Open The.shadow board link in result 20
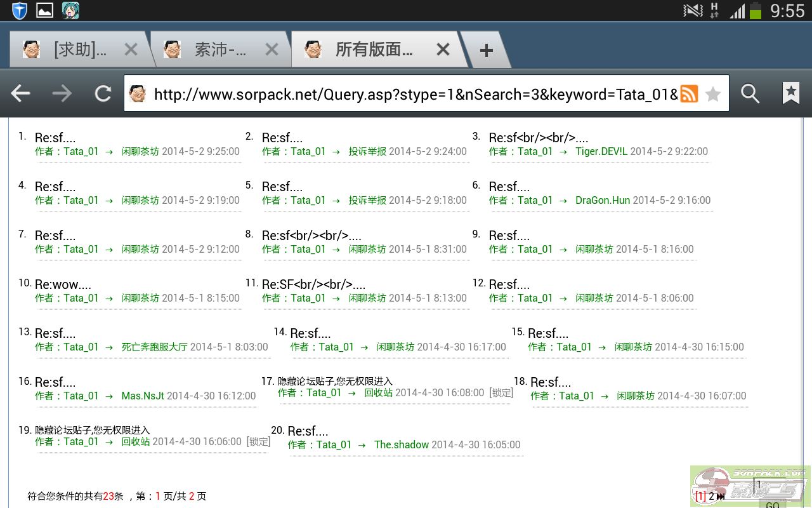The image size is (812, 508). pyautogui.click(x=401, y=444)
